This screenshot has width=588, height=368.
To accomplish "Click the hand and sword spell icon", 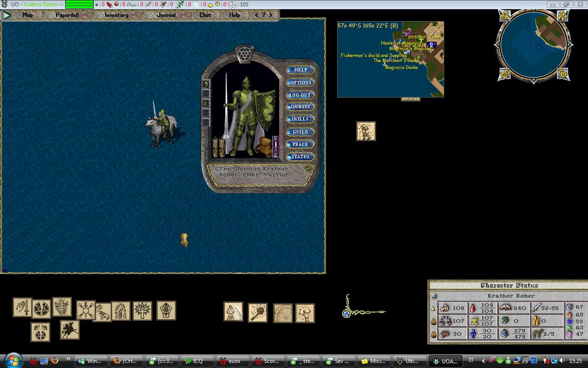I will pyautogui.click(x=22, y=307).
